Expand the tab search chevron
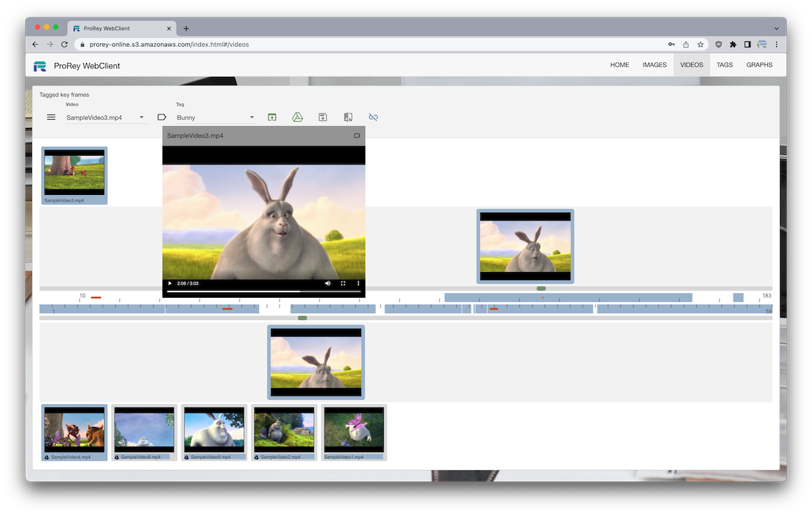 [x=776, y=28]
